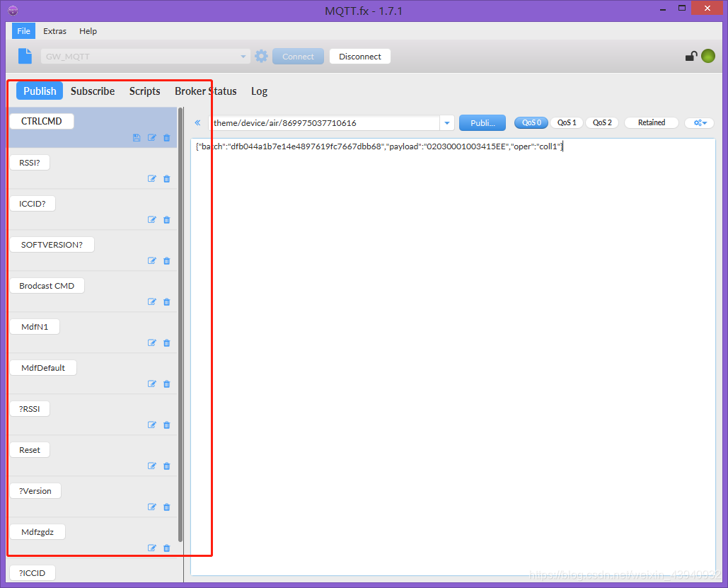Switch to the Log tab
Viewport: 728px width, 588px height.
point(259,91)
